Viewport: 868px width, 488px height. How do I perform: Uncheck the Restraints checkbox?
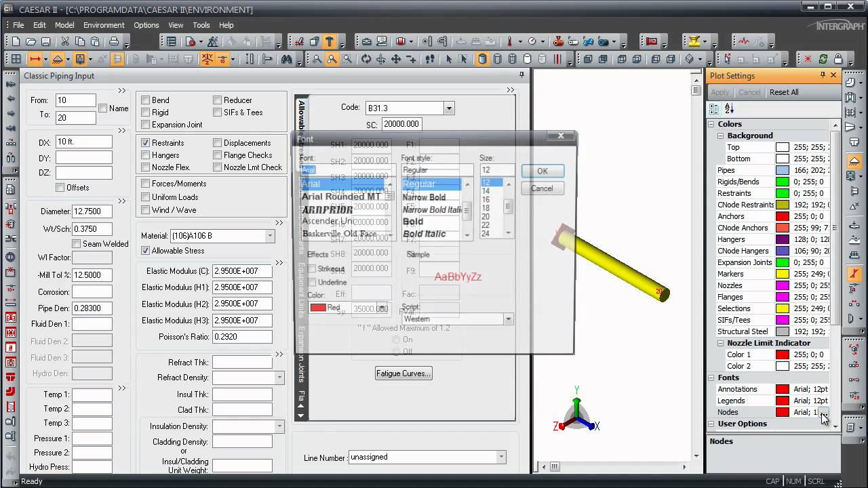tap(145, 143)
